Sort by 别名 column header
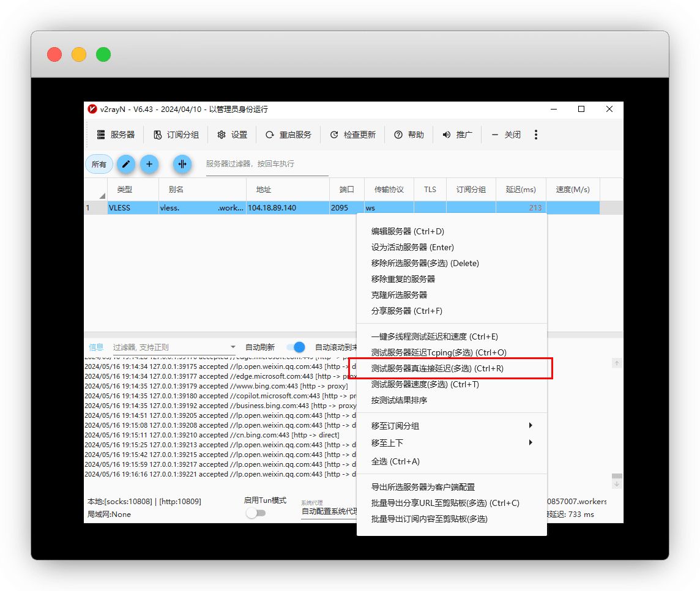 [203, 190]
